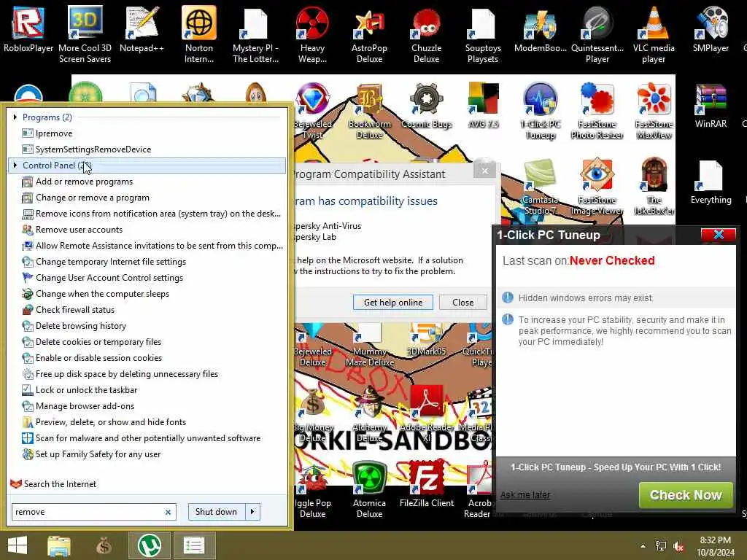Open Adobe Reader XI shortcut
The height and width of the screenshot is (560, 747).
click(x=426, y=413)
